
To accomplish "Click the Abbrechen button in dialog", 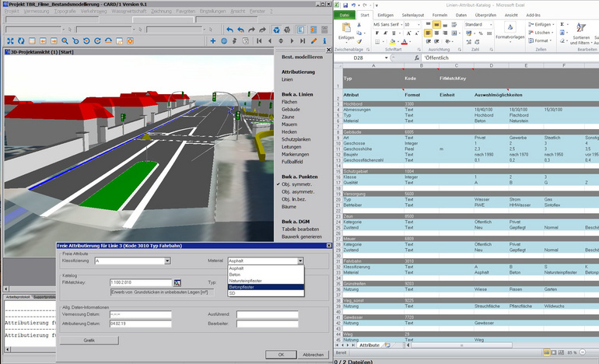I will click(313, 354).
